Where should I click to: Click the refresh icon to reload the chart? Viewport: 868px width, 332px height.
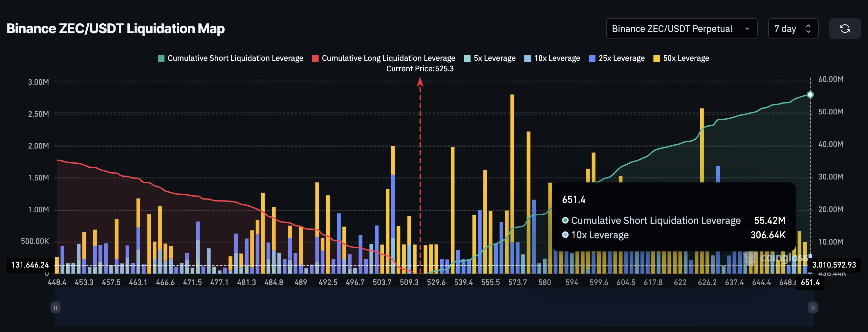click(x=845, y=29)
